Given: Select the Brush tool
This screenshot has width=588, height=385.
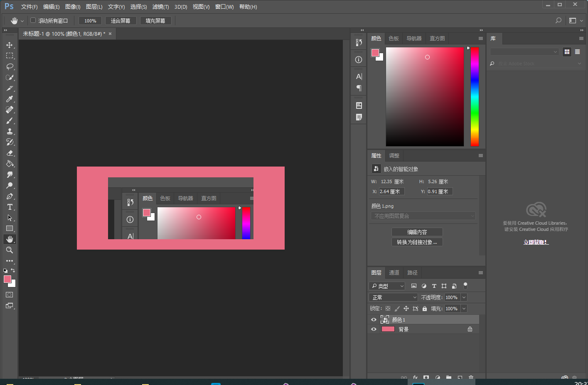Looking at the screenshot, I should [10, 120].
